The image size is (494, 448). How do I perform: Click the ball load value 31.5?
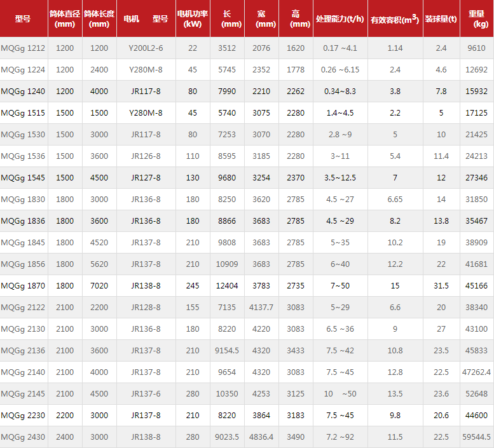(441, 286)
